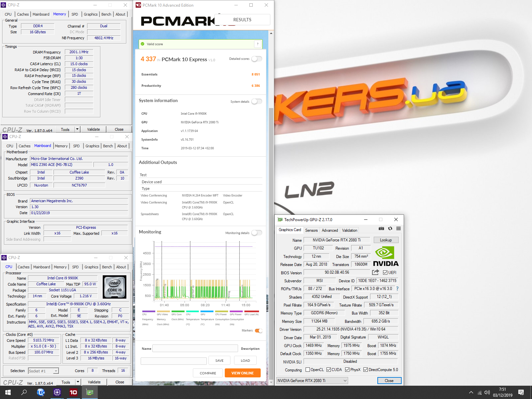Screen dimensions: 532x399
Task: Turn off the Markers switch
Action: click(259, 331)
